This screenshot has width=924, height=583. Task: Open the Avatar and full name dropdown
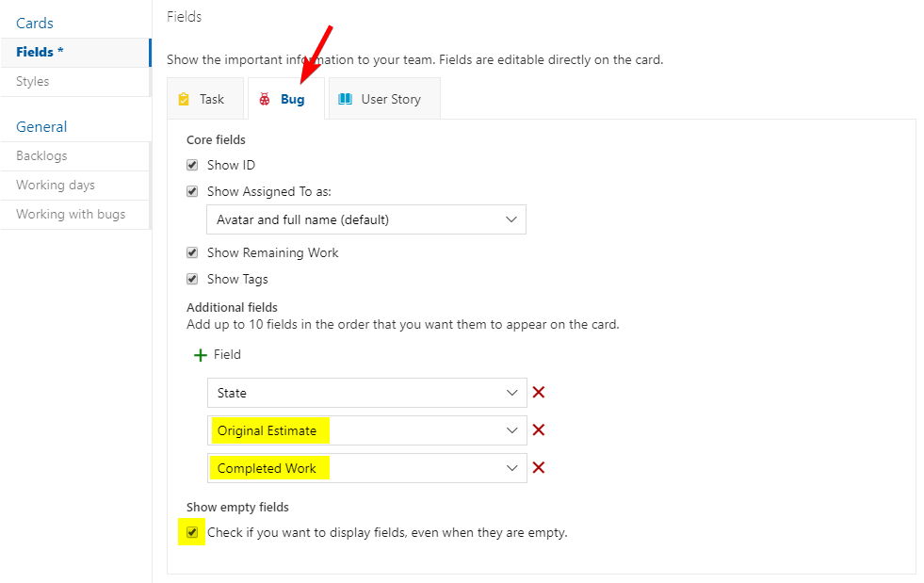click(512, 219)
